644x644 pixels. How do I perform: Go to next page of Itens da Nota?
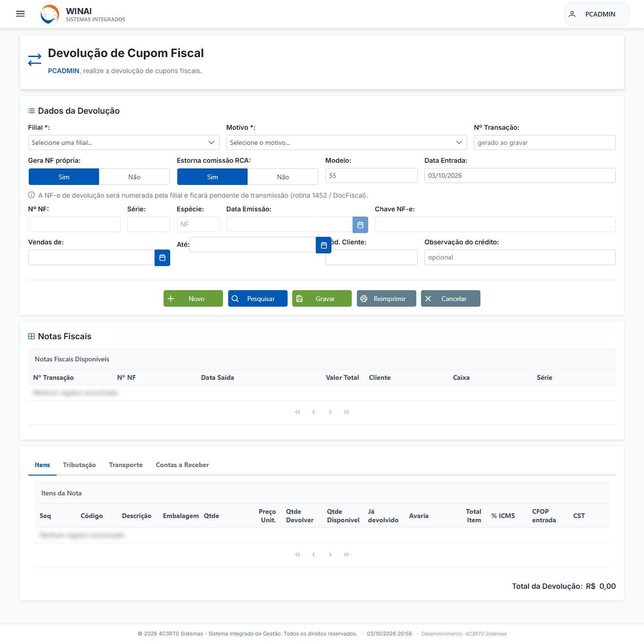330,555
